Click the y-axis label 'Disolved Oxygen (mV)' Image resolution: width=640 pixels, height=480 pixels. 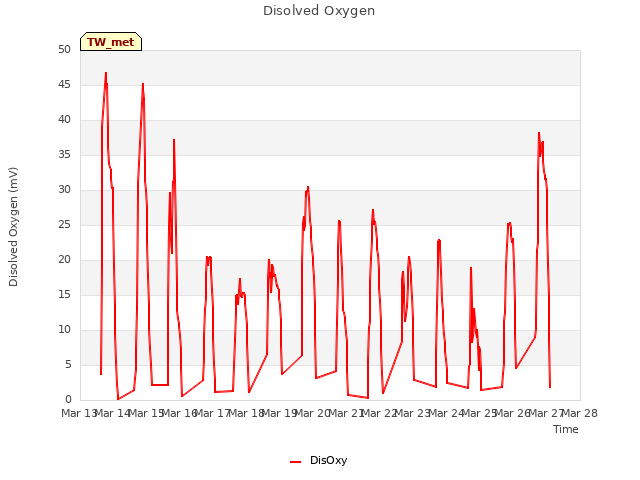(x=13, y=227)
